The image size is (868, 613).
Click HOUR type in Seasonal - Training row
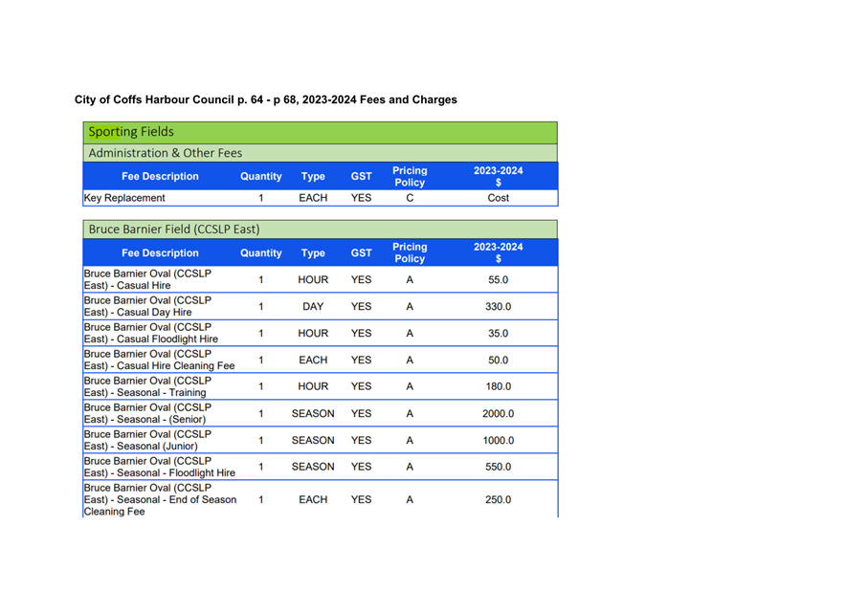coord(313,386)
